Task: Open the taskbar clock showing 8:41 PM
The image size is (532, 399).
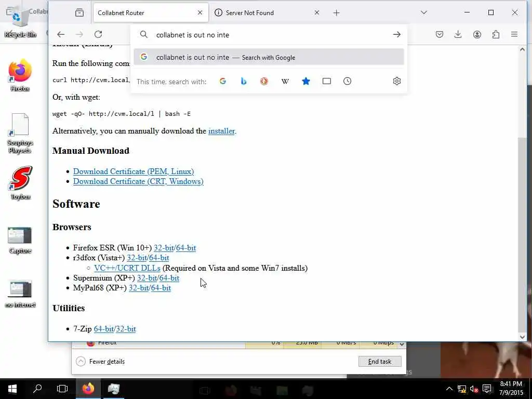Action: pos(511,389)
